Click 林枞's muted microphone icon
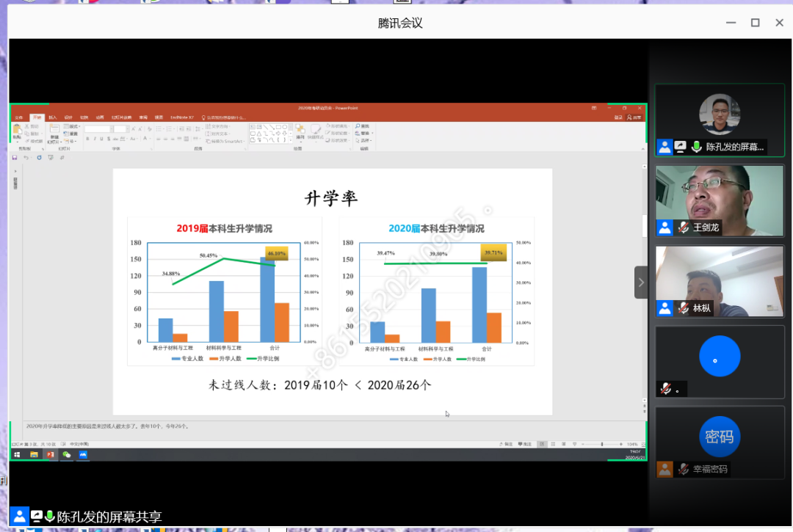This screenshot has width=793, height=532. coord(683,308)
